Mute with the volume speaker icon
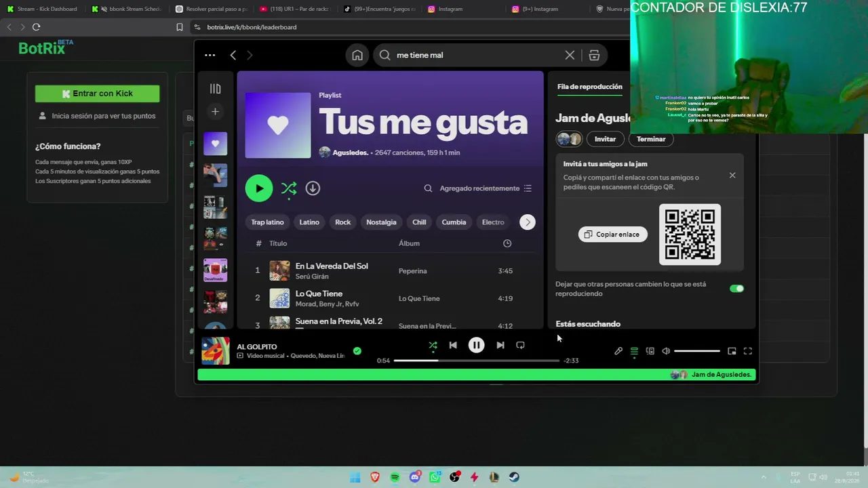Viewport: 868px width, 488px height. [x=666, y=351]
